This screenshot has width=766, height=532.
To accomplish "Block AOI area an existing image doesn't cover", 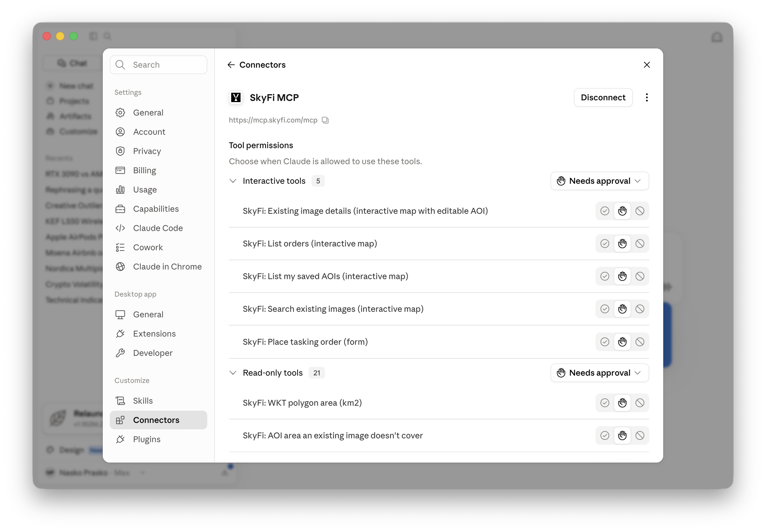I will (x=640, y=435).
